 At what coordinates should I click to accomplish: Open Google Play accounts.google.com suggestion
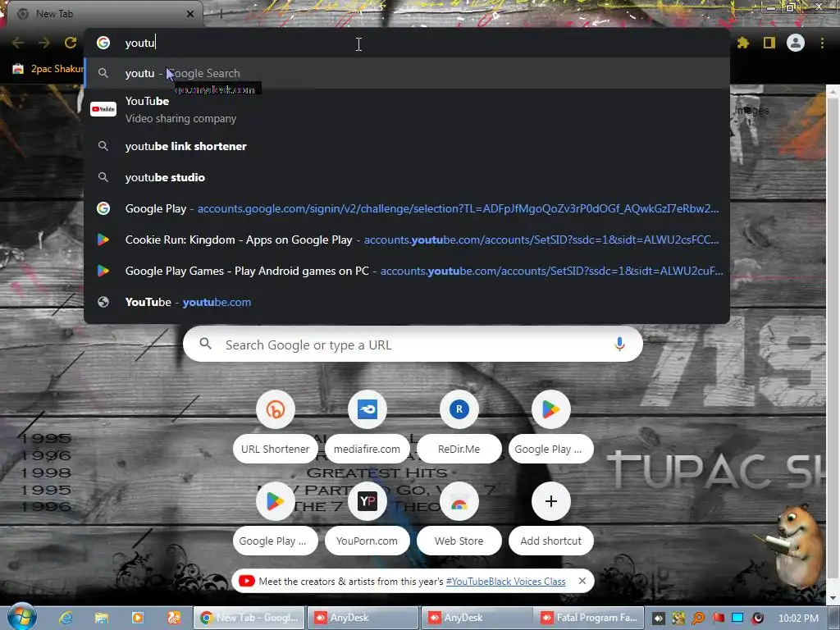coord(407,208)
